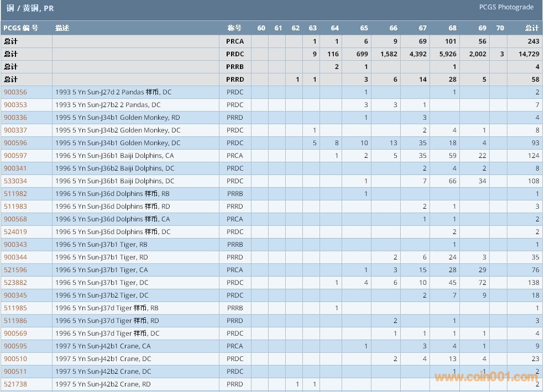Select coin number 900569
The image size is (545, 392).
[15, 333]
